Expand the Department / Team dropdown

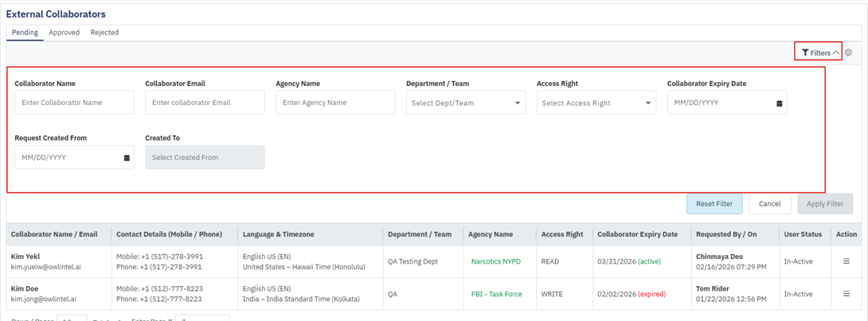466,103
